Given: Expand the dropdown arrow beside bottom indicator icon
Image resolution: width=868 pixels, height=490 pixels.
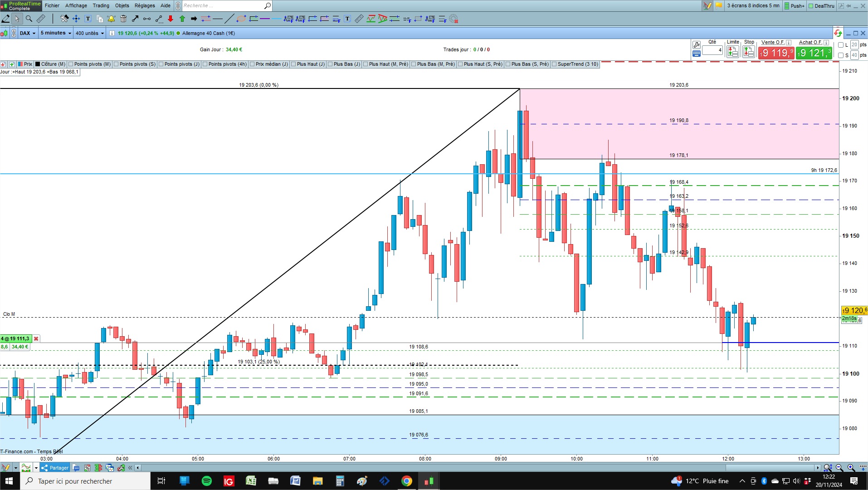Looking at the screenshot, I should coord(36,468).
